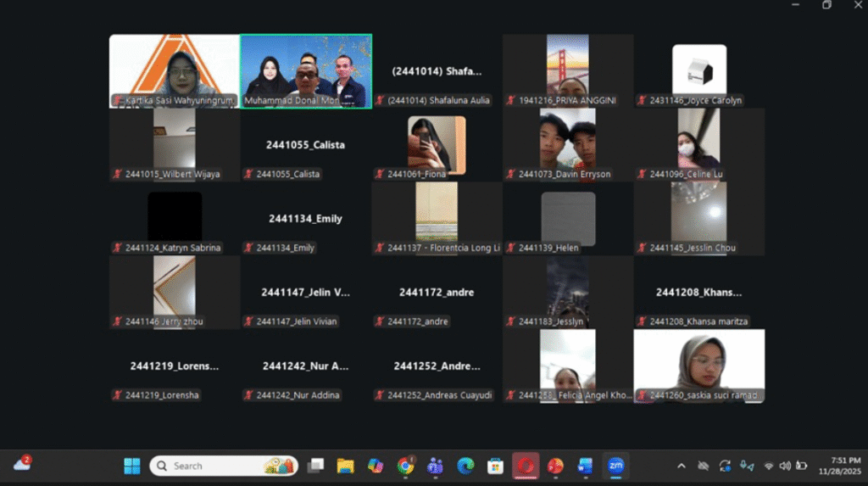
Task: Open File Explorer from the taskbar
Action: pos(346,466)
